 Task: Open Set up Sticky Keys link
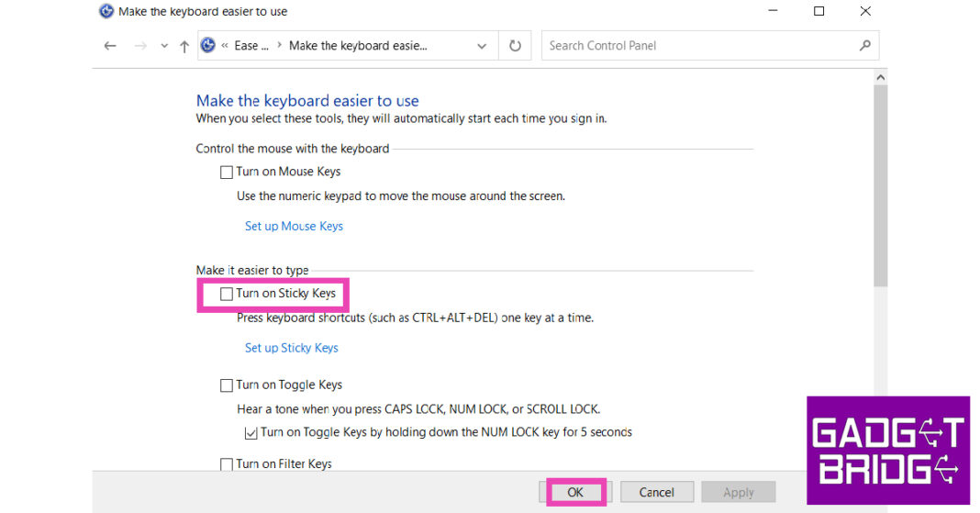point(291,348)
